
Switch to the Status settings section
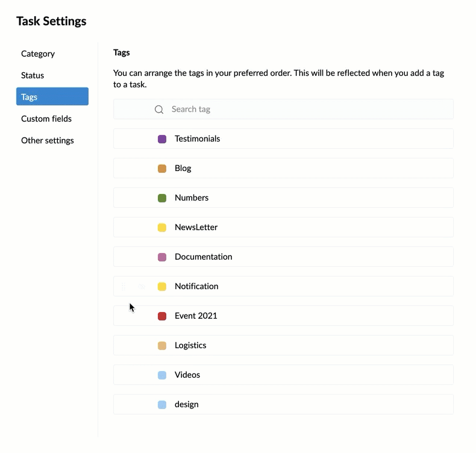pyautogui.click(x=33, y=75)
